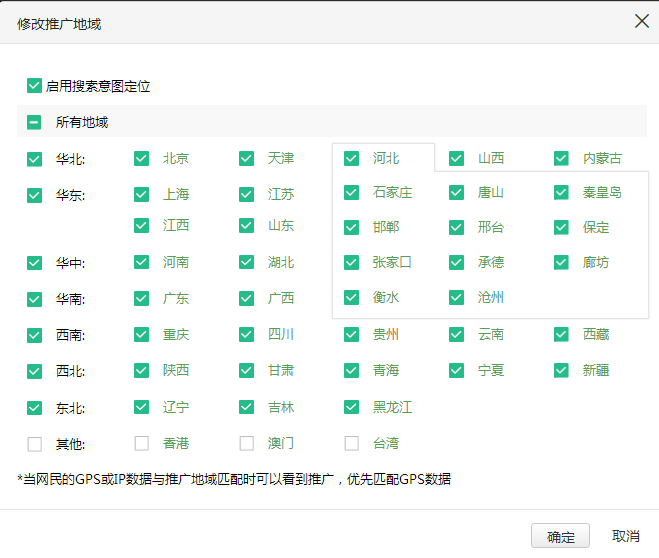Uncheck the 华北 region group checkbox

pos(35,158)
